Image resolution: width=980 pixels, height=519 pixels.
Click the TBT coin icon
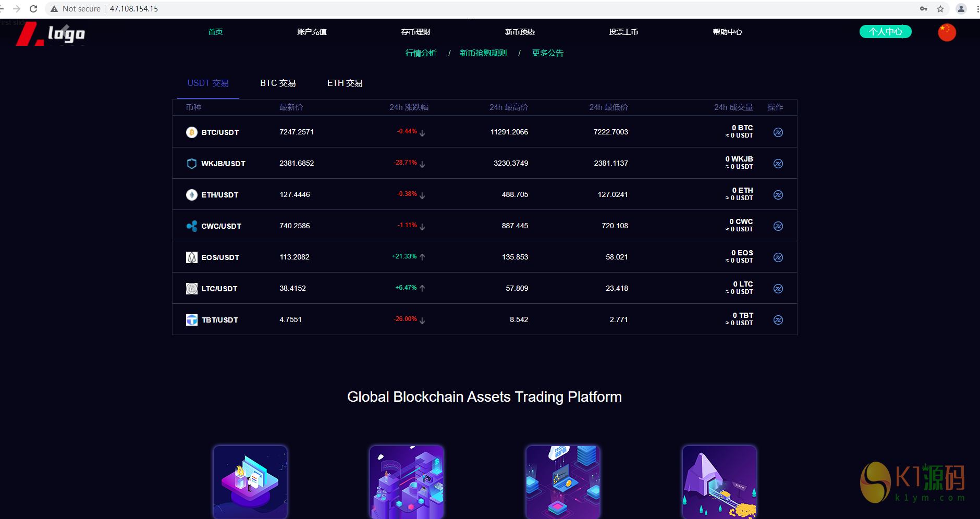click(192, 320)
